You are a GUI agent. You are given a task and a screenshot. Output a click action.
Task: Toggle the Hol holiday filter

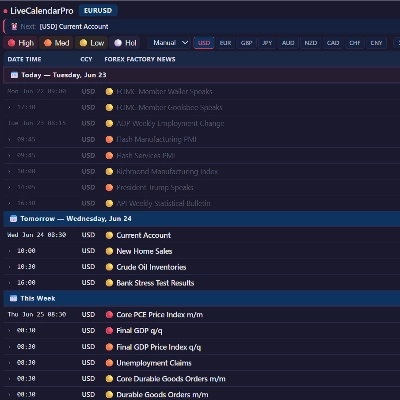coord(125,43)
